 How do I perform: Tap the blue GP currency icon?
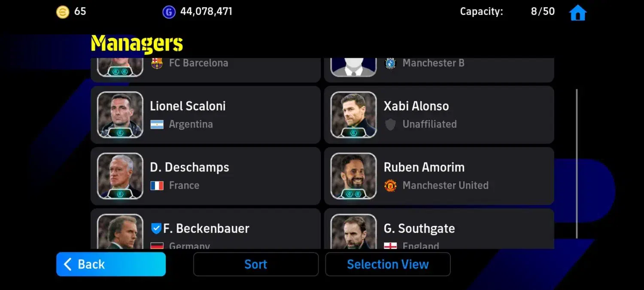click(x=169, y=12)
